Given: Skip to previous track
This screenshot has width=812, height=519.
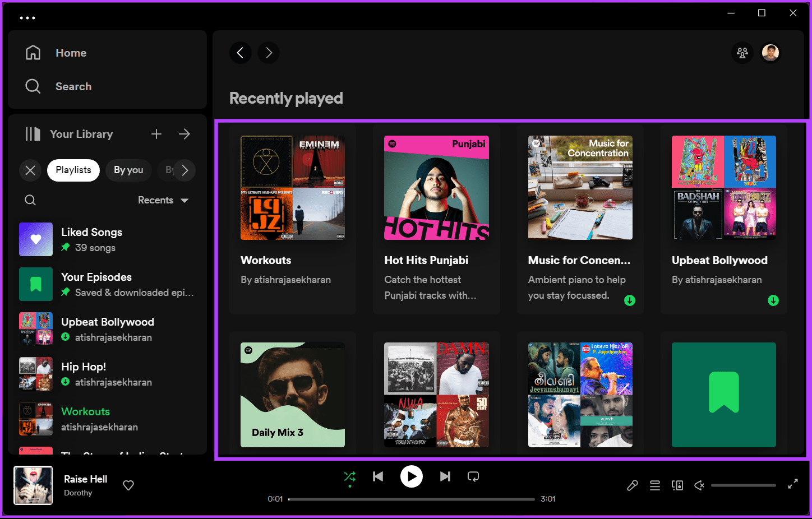Looking at the screenshot, I should point(378,476).
